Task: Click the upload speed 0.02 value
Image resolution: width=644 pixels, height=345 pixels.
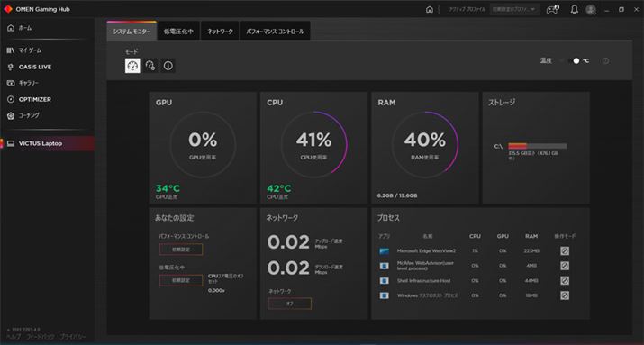Action: pos(288,242)
